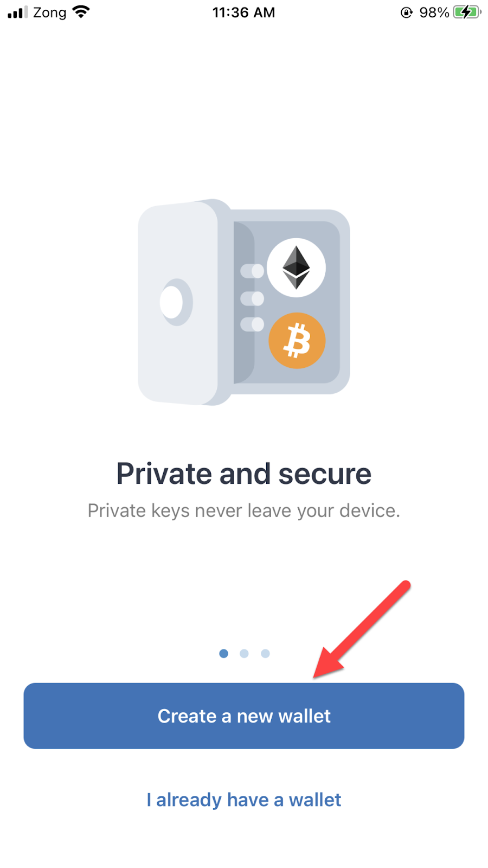The width and height of the screenshot is (488, 868).
Task: Tap the open safe door illustration
Action: (179, 303)
